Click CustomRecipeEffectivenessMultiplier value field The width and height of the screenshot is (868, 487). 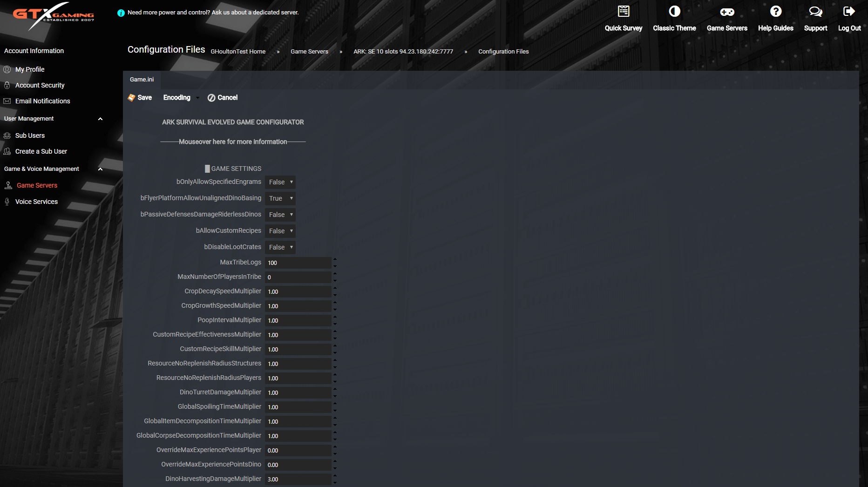click(x=298, y=335)
